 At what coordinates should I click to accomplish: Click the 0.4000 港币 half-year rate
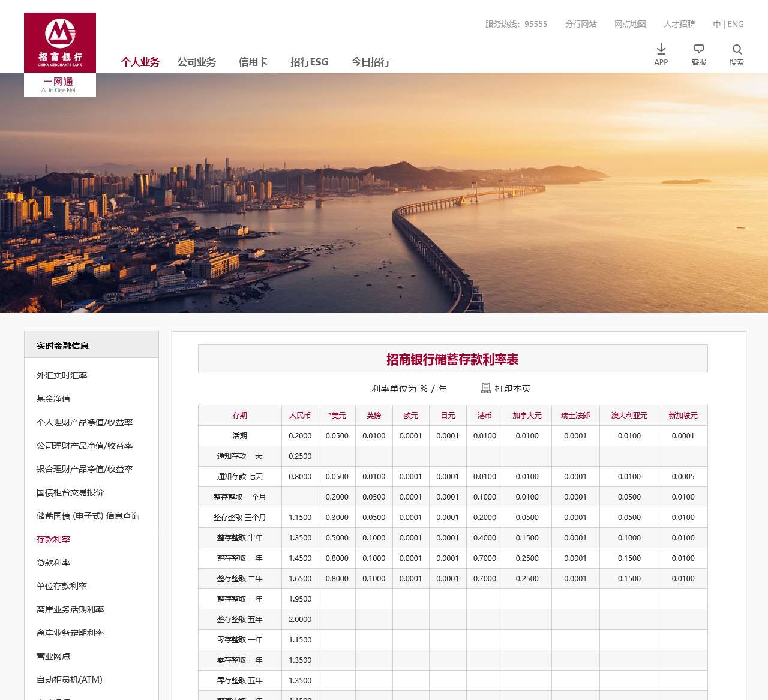(485, 538)
